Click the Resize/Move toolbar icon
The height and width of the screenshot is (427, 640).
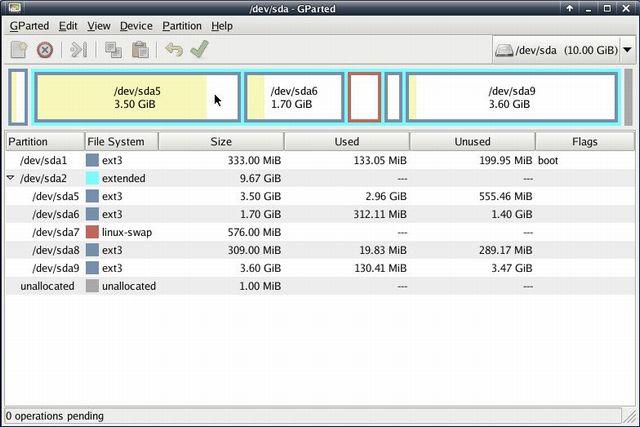[x=78, y=50]
